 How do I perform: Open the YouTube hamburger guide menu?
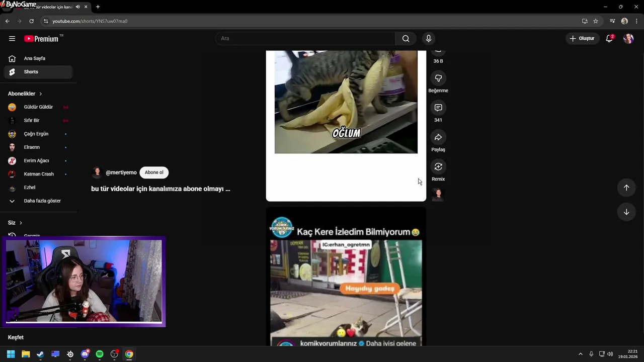(12, 39)
